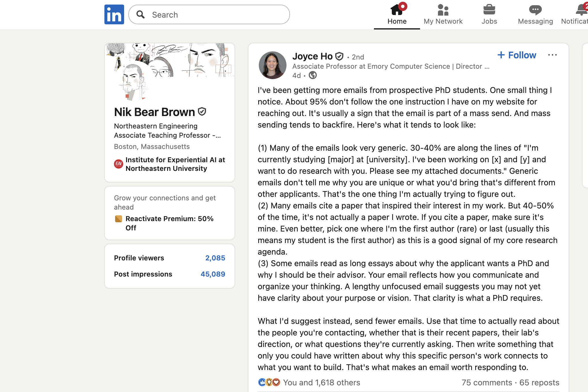This screenshot has height=392, width=588.
Task: Click the post reaction emoji icons
Action: (269, 382)
